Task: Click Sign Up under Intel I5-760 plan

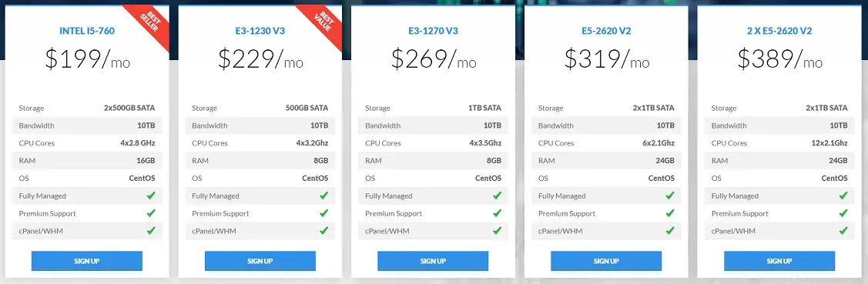Action: (87, 261)
